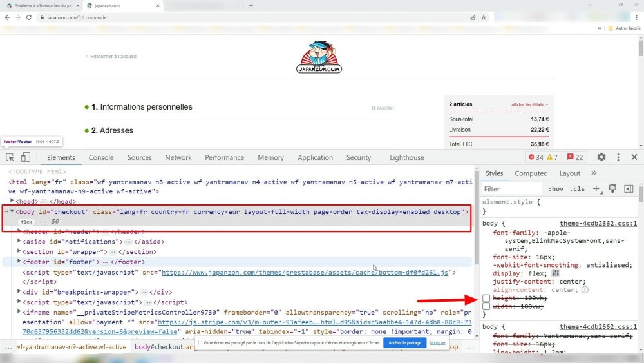
Task: Open the Application tab
Action: [315, 157]
